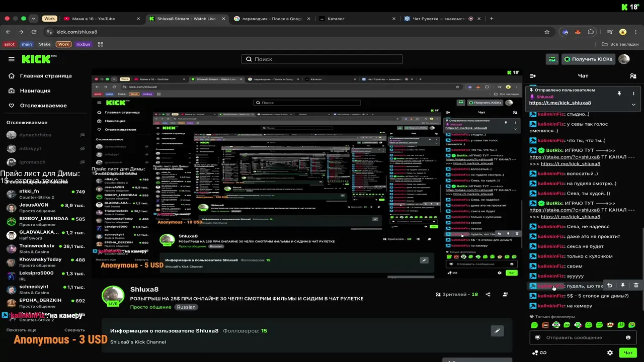This screenshot has height=362, width=644.
Task: Click Показать еще in followed list
Action: tap(21, 330)
